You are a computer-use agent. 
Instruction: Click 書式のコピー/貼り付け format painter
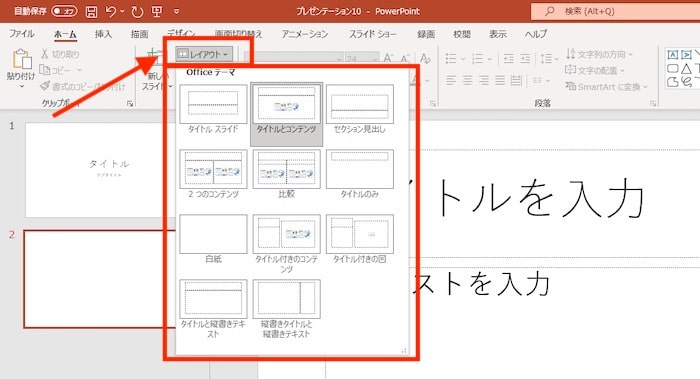83,86
